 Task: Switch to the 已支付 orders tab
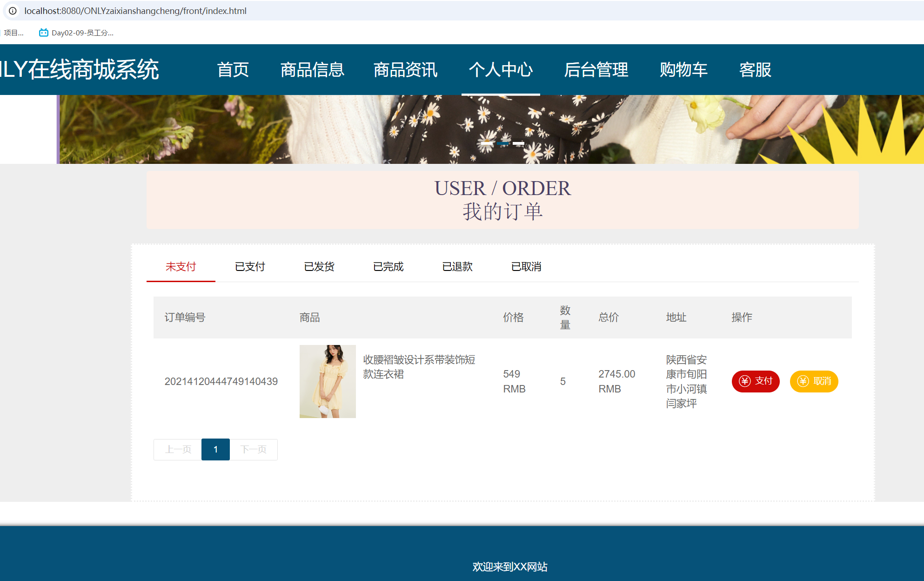(249, 267)
